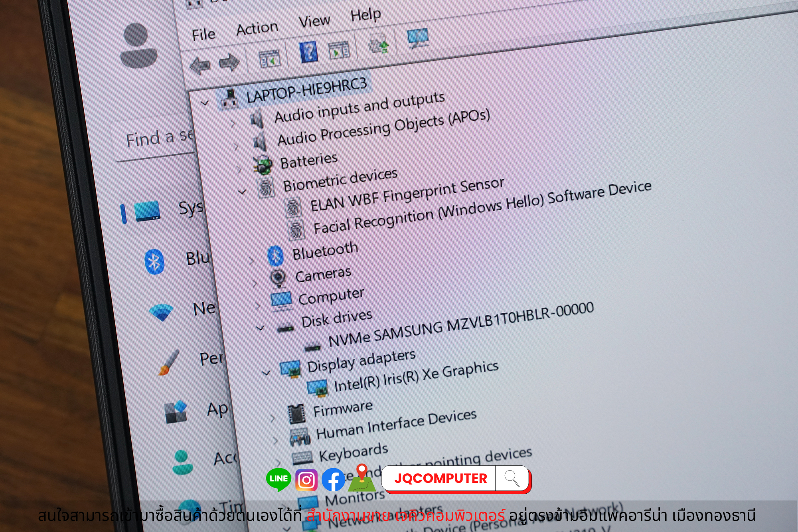Select ELAN WBF Fingerprint Sensor entry

[407, 195]
